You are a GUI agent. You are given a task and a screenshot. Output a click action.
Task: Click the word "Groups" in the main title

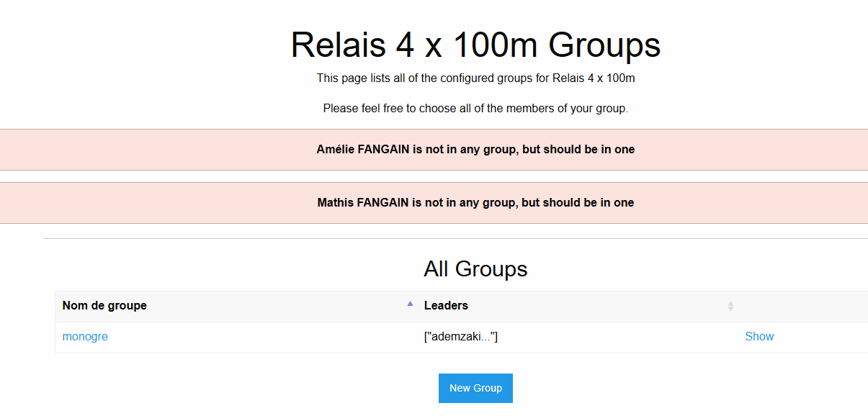(604, 45)
